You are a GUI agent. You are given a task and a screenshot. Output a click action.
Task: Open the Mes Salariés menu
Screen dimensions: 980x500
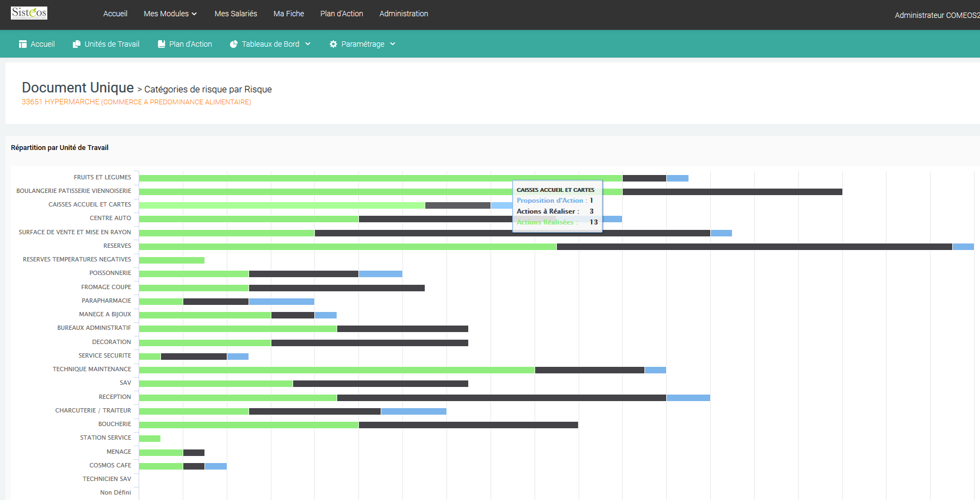[236, 14]
